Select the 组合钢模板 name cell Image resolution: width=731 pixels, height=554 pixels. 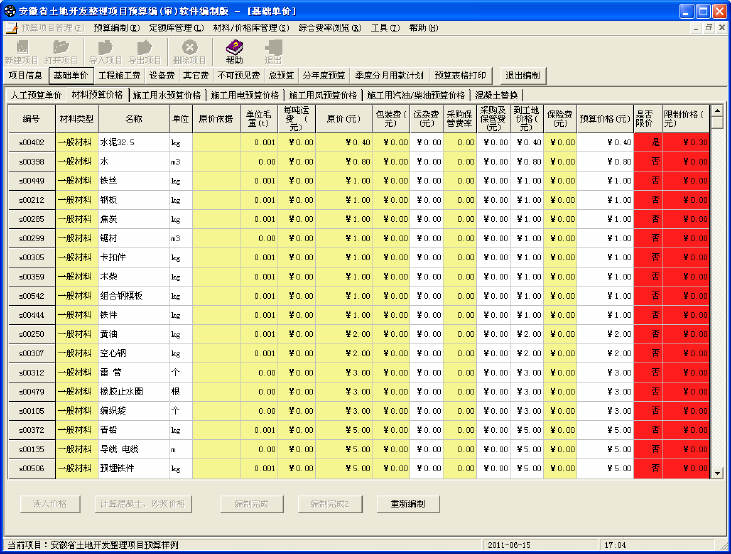[x=134, y=296]
